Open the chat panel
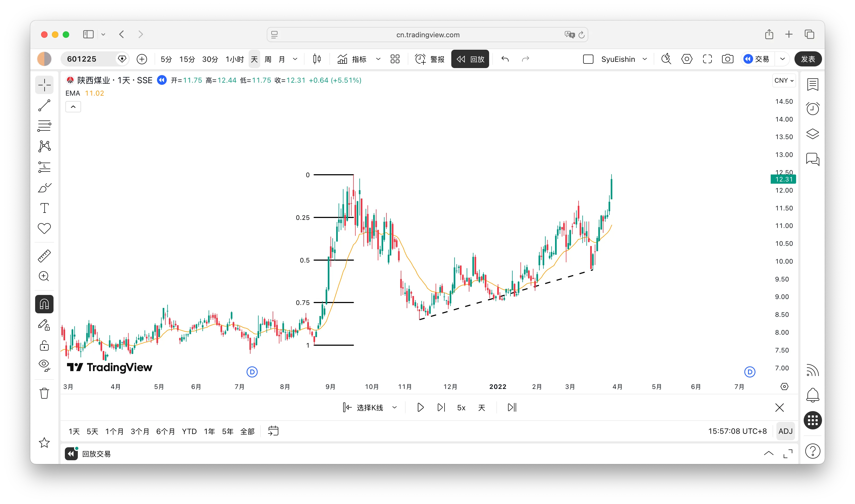The width and height of the screenshot is (855, 504). tap(813, 159)
